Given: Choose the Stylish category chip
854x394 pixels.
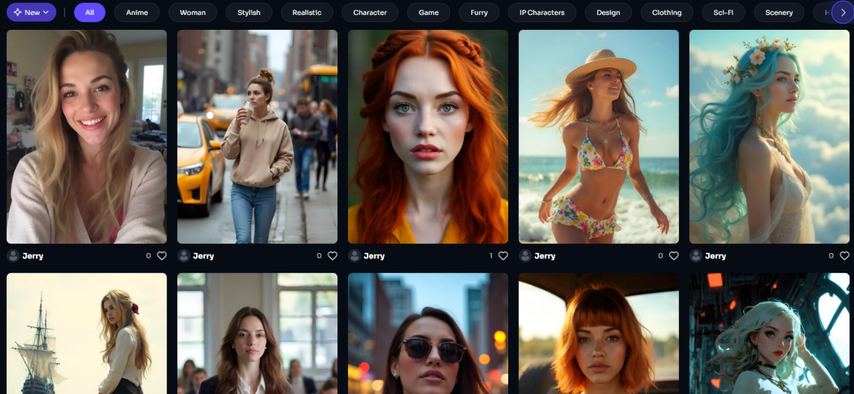Looking at the screenshot, I should pyautogui.click(x=249, y=12).
